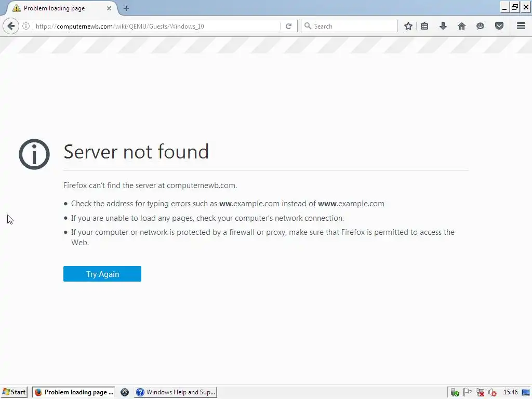Open the Windows Start menu
The width and height of the screenshot is (532, 399).
pyautogui.click(x=14, y=392)
